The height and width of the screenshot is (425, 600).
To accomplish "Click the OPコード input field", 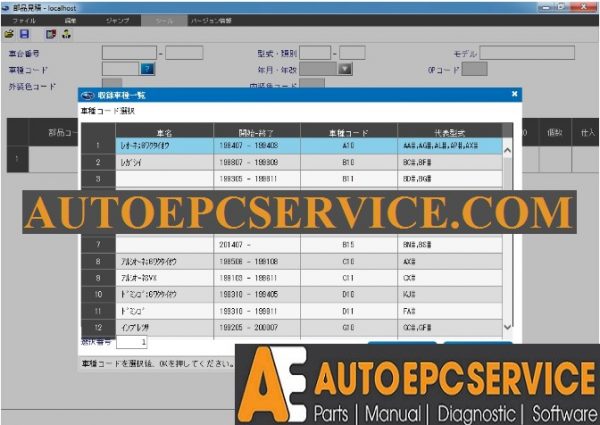I will coord(474,69).
